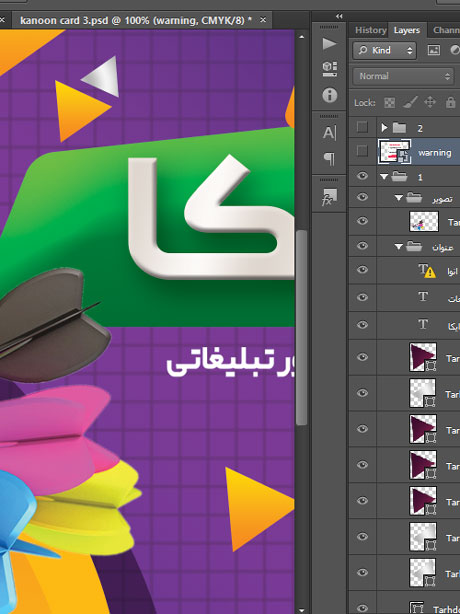Collapse the group 1 folder arrow
This screenshot has height=614, width=460.
pos(384,177)
